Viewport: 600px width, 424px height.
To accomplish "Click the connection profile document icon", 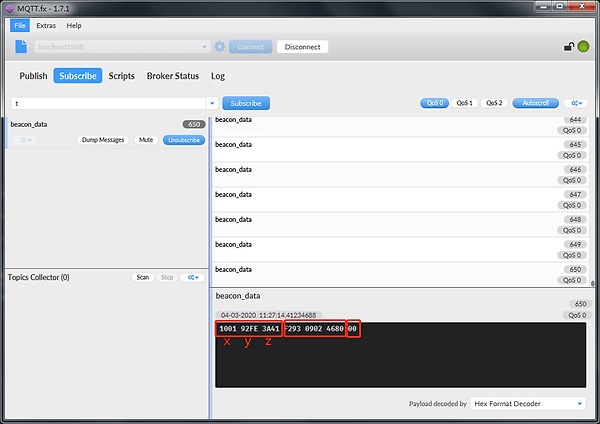I will tap(21, 47).
